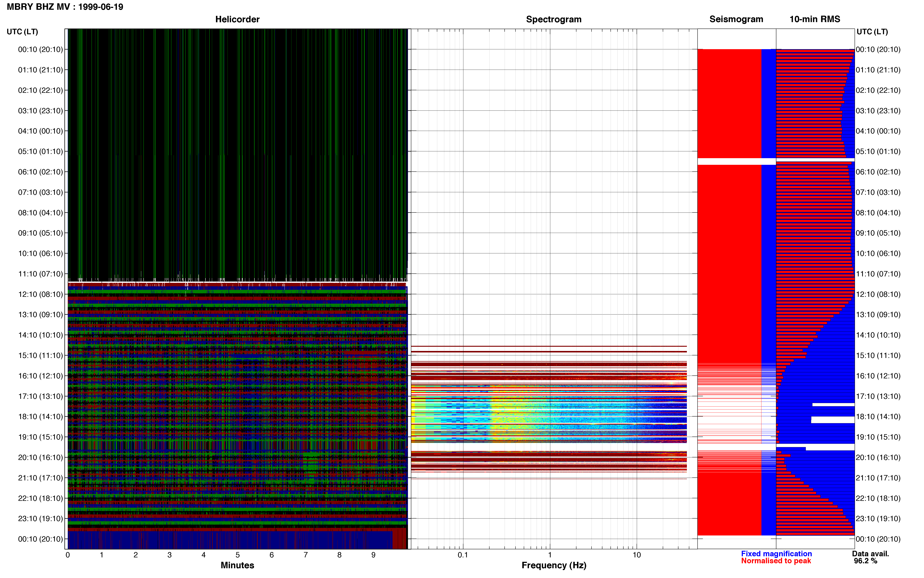Click the '1' tick on the frequency axis
The height and width of the screenshot is (578, 924).
tap(550, 555)
